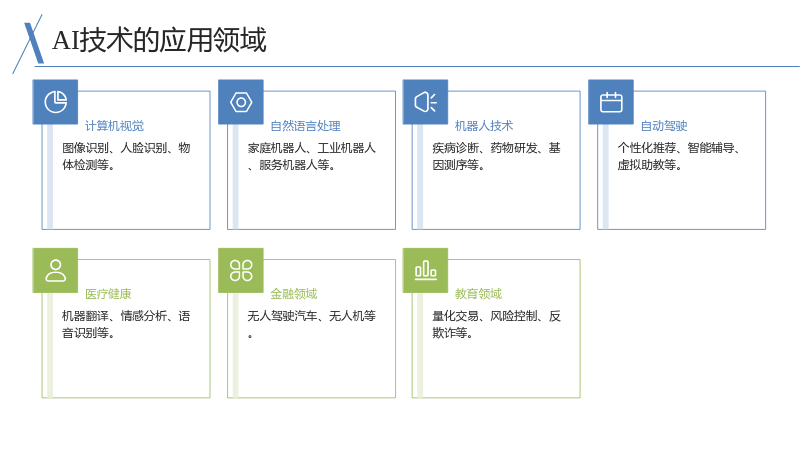Screen dimensions: 800x450
Task: Click the text 图像识别、人脸识别、物体检测等
Action: click(x=126, y=156)
